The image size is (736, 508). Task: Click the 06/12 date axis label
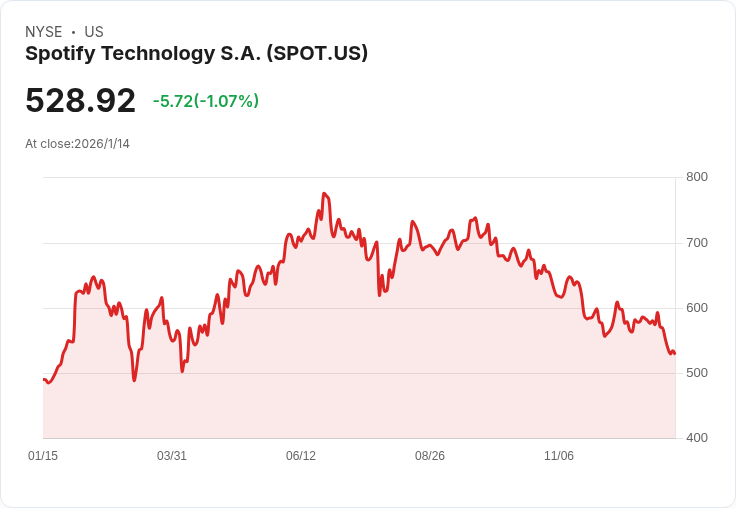(x=301, y=455)
